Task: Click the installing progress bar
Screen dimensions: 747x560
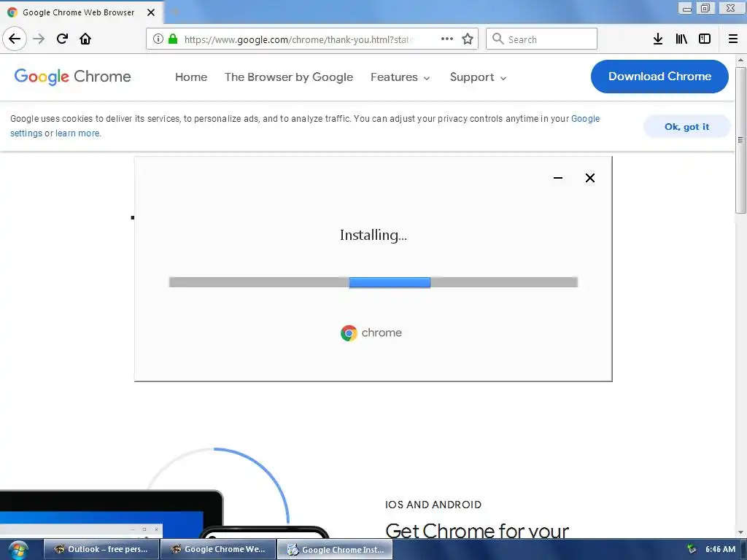Action: (373, 282)
